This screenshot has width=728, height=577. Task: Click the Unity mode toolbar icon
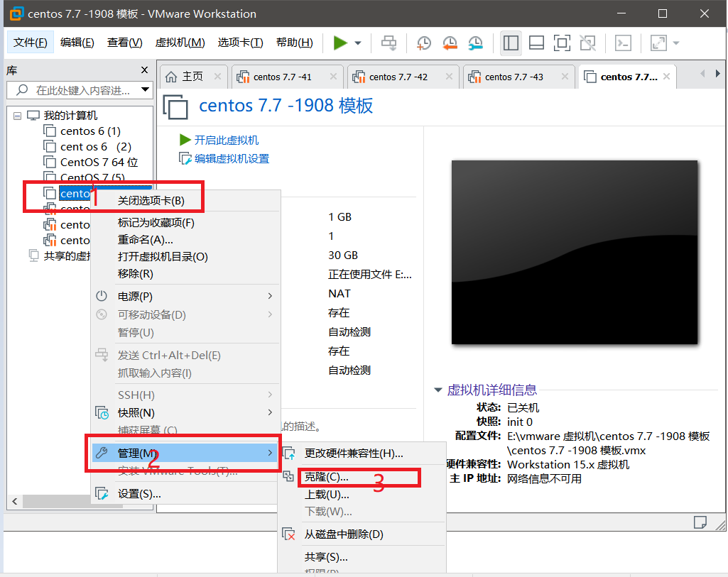click(588, 43)
